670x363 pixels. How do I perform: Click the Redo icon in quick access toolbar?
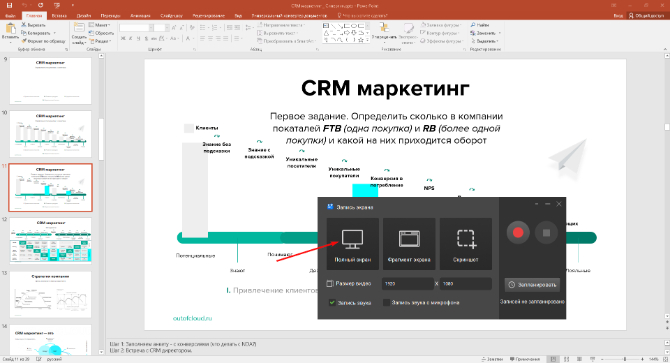coord(41,6)
